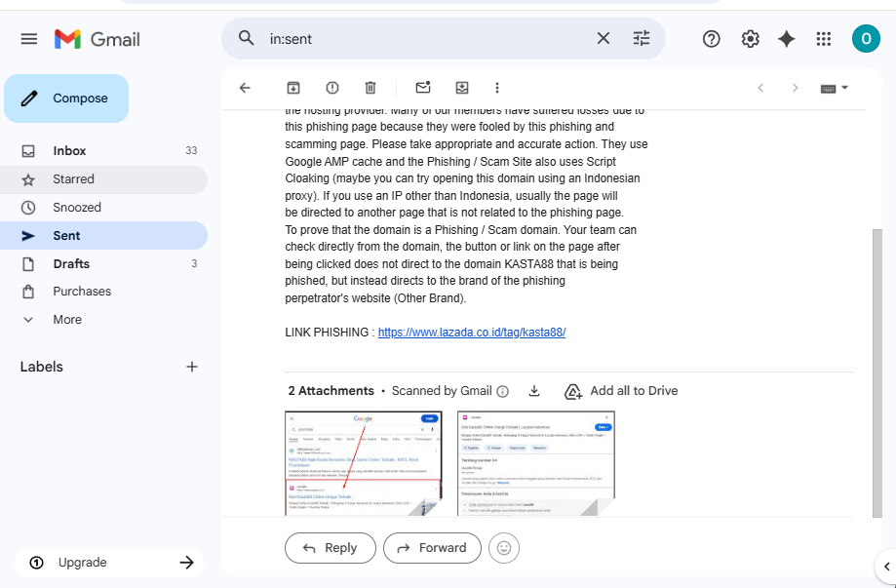This screenshot has height=588, width=896.
Task: Create a new label with plus icon
Action: pos(192,367)
